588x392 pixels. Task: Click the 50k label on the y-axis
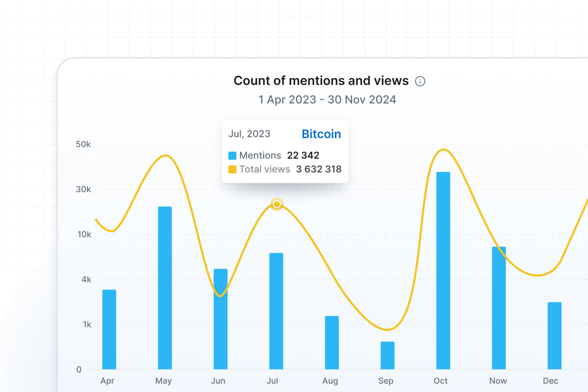pyautogui.click(x=83, y=144)
